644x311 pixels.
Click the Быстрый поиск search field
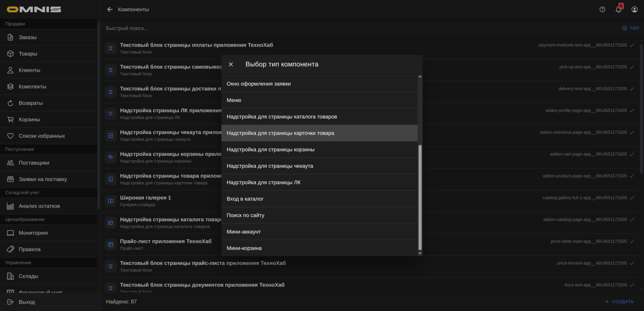coord(313,28)
